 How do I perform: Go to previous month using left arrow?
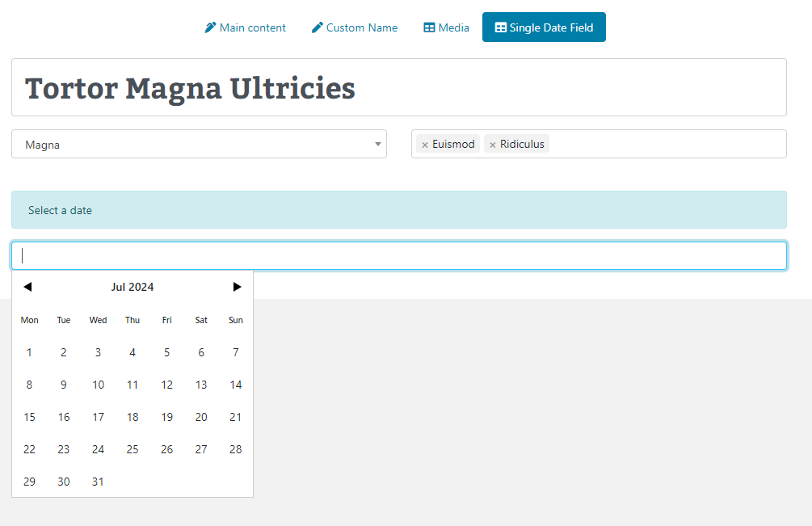(28, 286)
